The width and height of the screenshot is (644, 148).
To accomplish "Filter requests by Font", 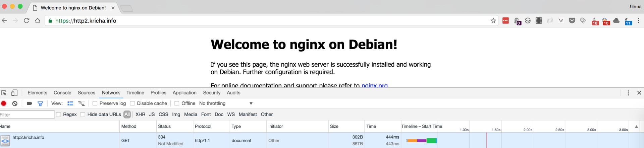I will 206,115.
